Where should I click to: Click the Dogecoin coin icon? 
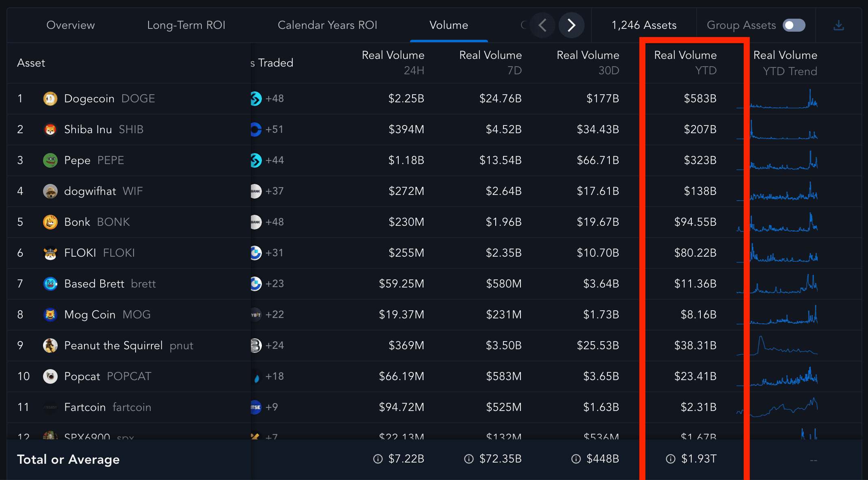click(x=50, y=99)
